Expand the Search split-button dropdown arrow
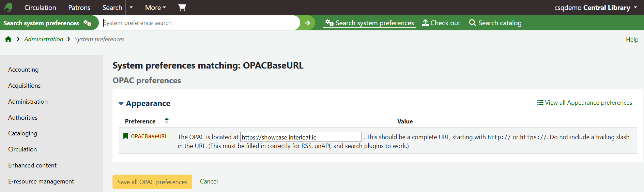 131,7
